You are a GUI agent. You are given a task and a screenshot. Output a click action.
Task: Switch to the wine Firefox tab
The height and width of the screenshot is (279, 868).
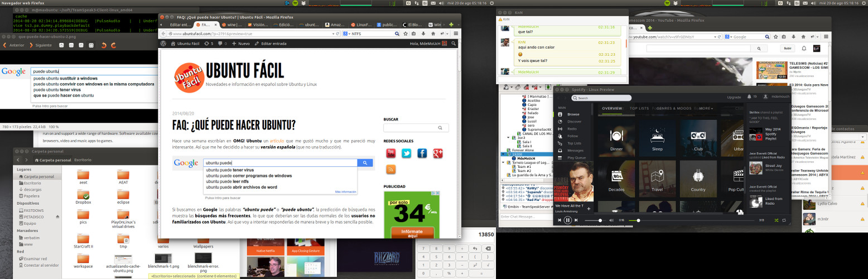click(x=233, y=25)
